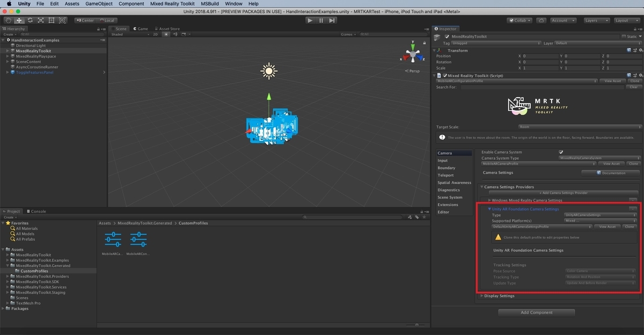Open the Layers dropdown
Screen dimensions: 644x335
(x=596, y=20)
